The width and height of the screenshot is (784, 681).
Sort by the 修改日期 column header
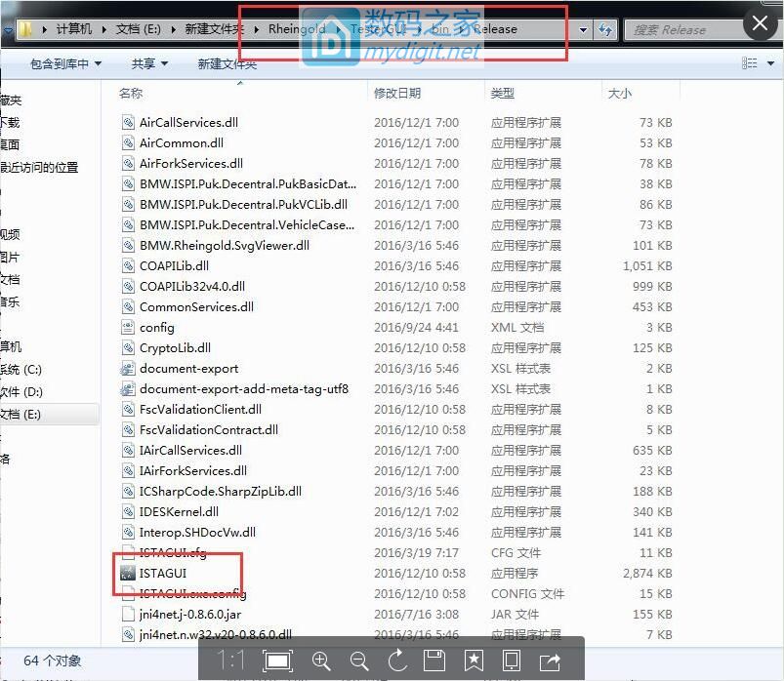coord(397,93)
